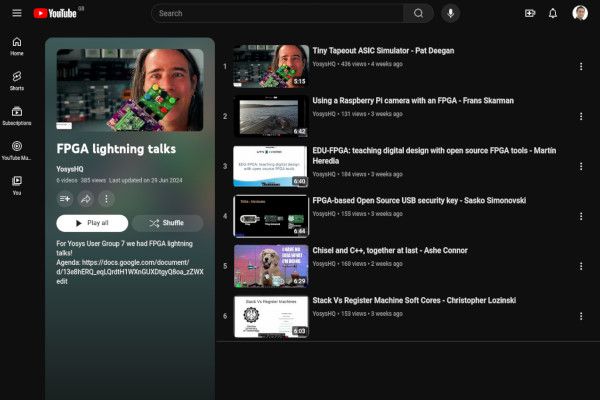Open the Create video icon
Viewport: 600px width, 400px height.
[x=530, y=13]
